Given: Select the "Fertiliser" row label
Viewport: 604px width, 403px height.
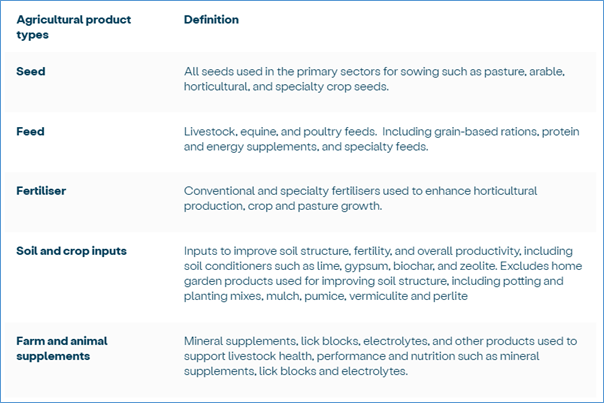Looking at the screenshot, I should coord(44,190).
